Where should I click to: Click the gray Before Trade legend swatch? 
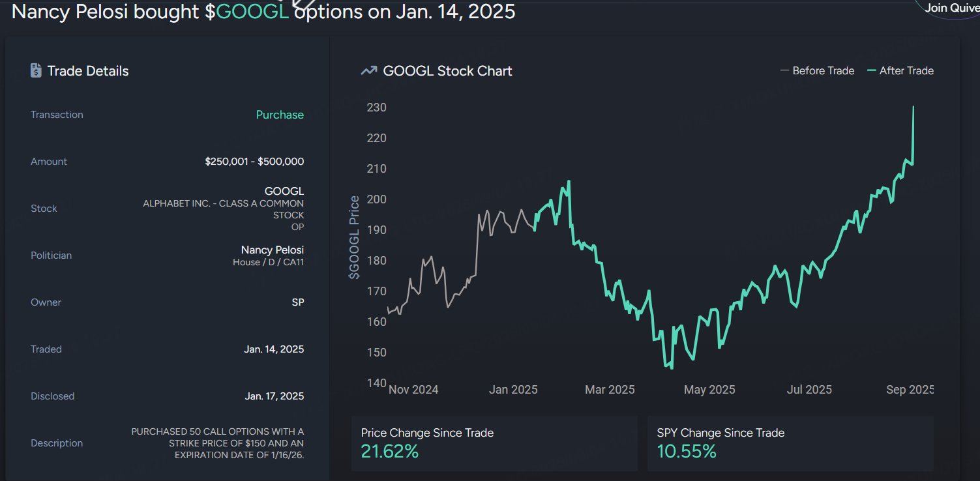coord(784,71)
